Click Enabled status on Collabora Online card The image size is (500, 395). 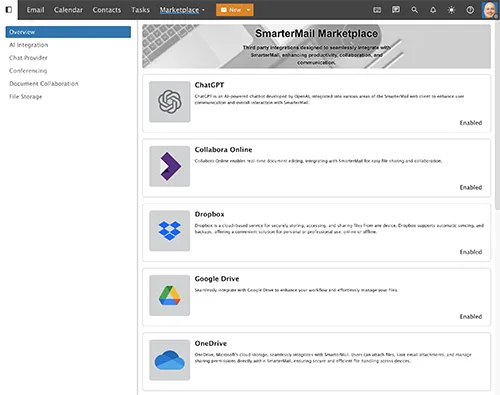pyautogui.click(x=471, y=187)
